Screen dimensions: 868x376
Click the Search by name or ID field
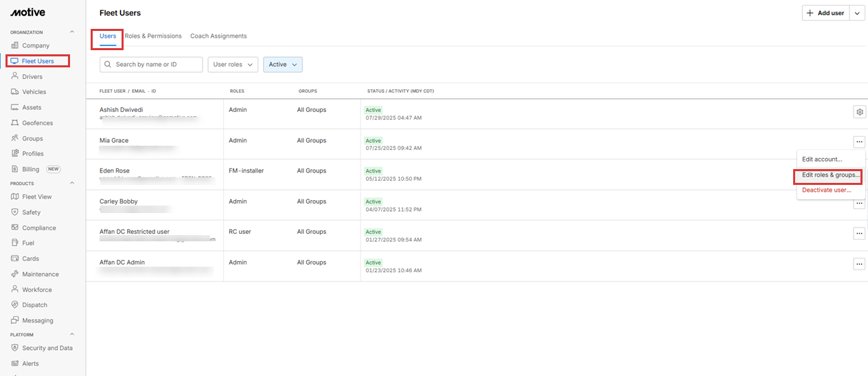(x=151, y=65)
